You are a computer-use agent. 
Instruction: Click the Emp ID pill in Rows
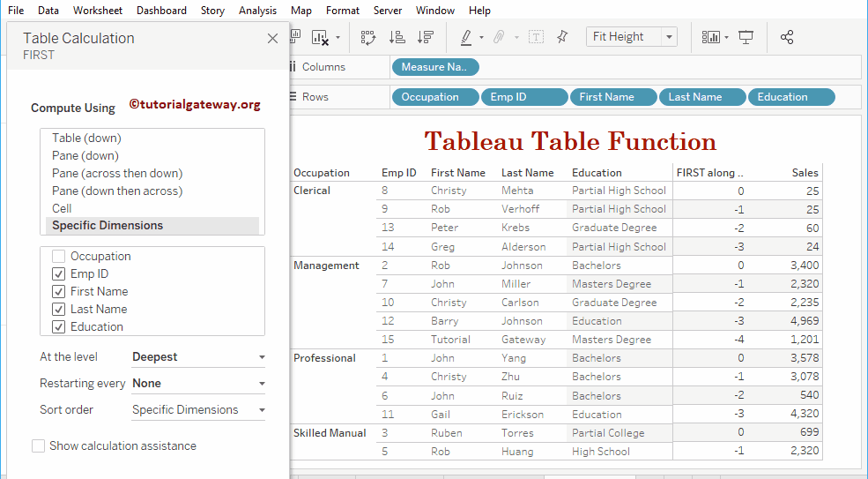click(525, 97)
